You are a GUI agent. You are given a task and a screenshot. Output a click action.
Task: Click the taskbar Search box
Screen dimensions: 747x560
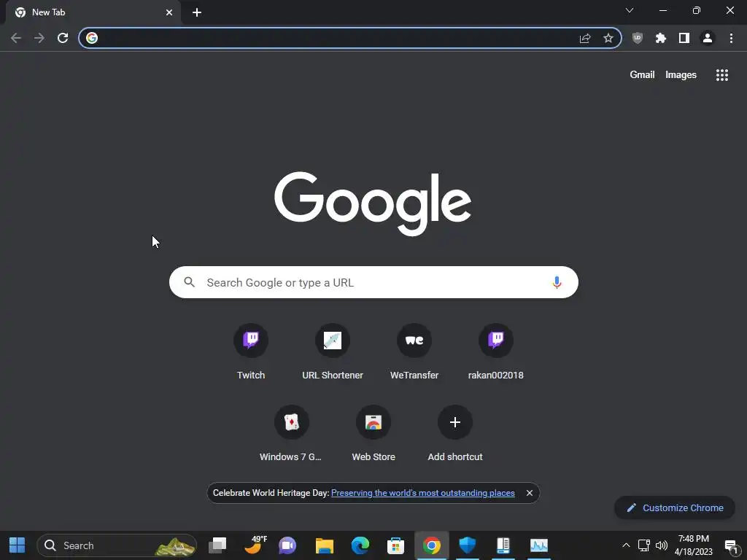pos(117,545)
